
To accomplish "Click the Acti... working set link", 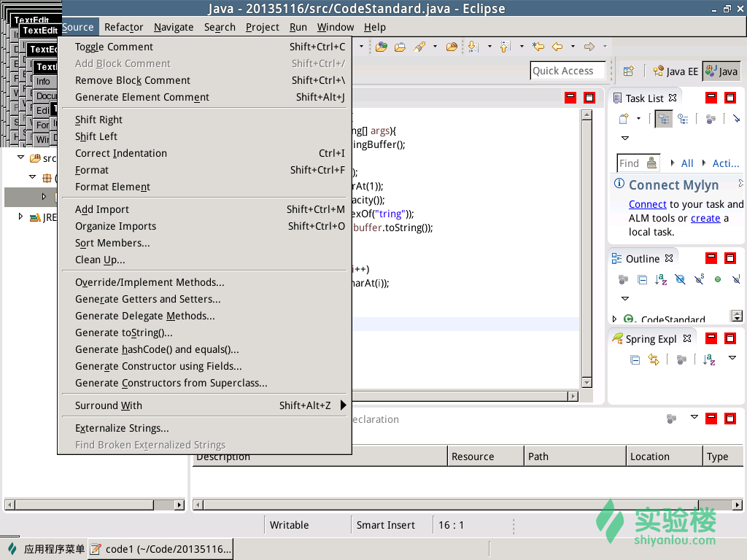I will [726, 163].
